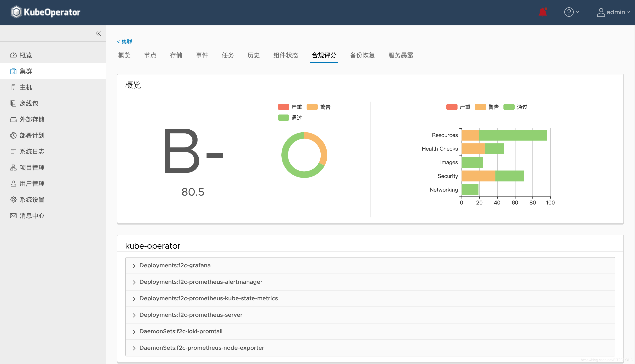Click the orange warning donut segment
Screen dimensions: 635x364
(322, 145)
